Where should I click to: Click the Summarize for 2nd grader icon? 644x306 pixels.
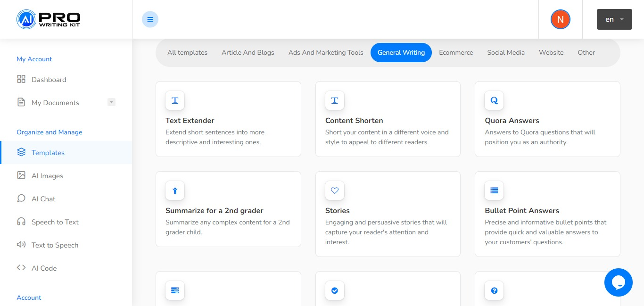[175, 190]
